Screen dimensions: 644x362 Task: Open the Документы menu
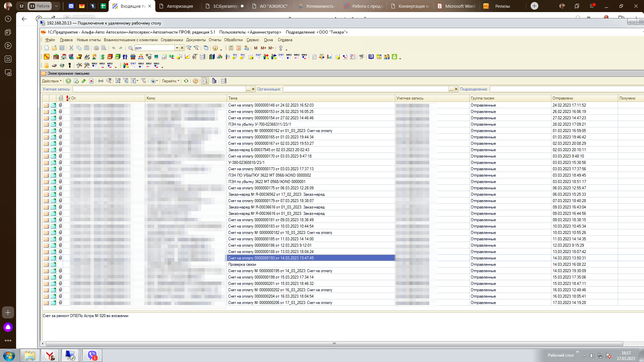tap(196, 40)
